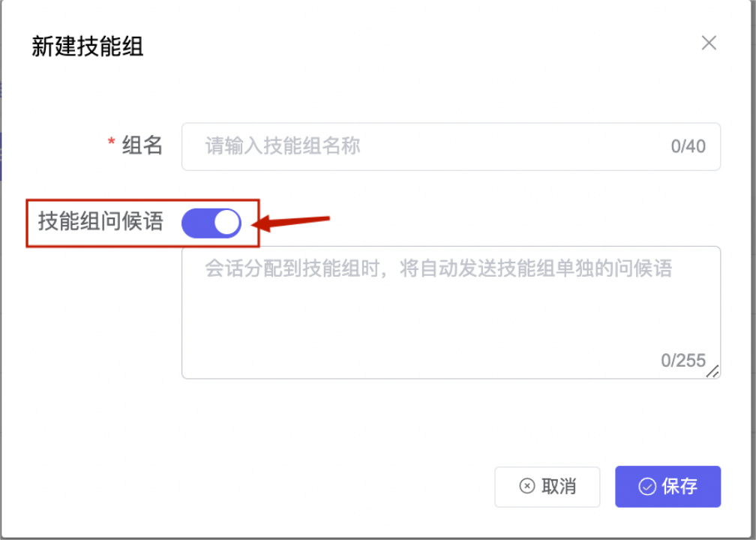Viewport: 756px width, 540px height.
Task: Click the white knob of the greeting switch
Action: pyautogui.click(x=226, y=223)
